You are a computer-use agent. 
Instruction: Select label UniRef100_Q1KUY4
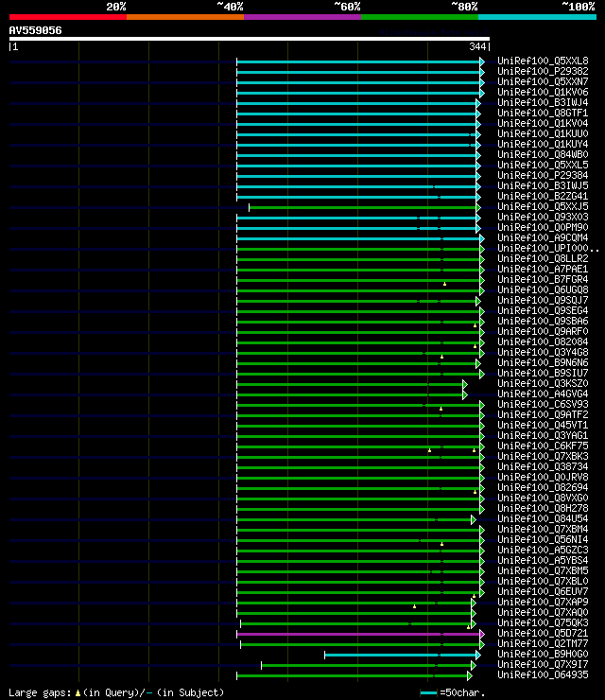[x=543, y=144]
